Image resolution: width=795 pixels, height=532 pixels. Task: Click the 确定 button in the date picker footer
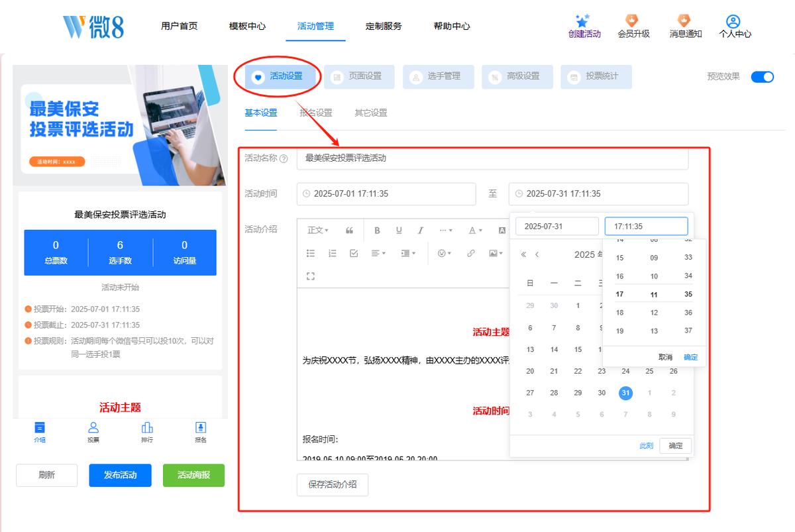[x=676, y=446]
